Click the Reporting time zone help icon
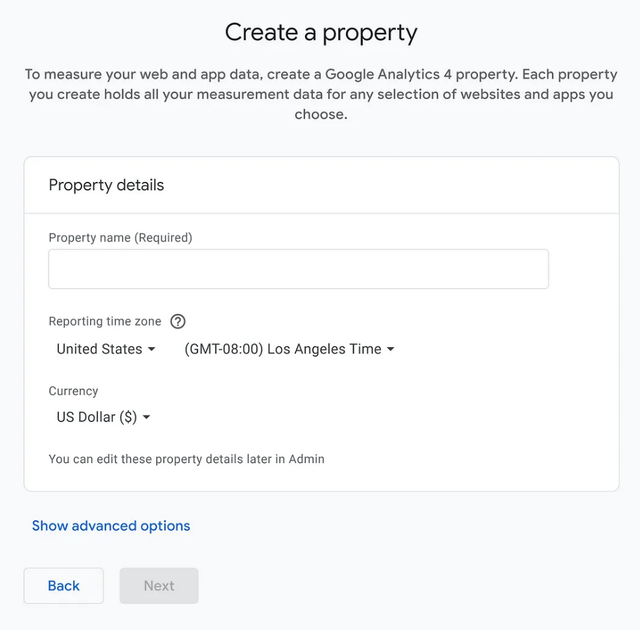Viewport: 640px width, 630px height. point(178,322)
